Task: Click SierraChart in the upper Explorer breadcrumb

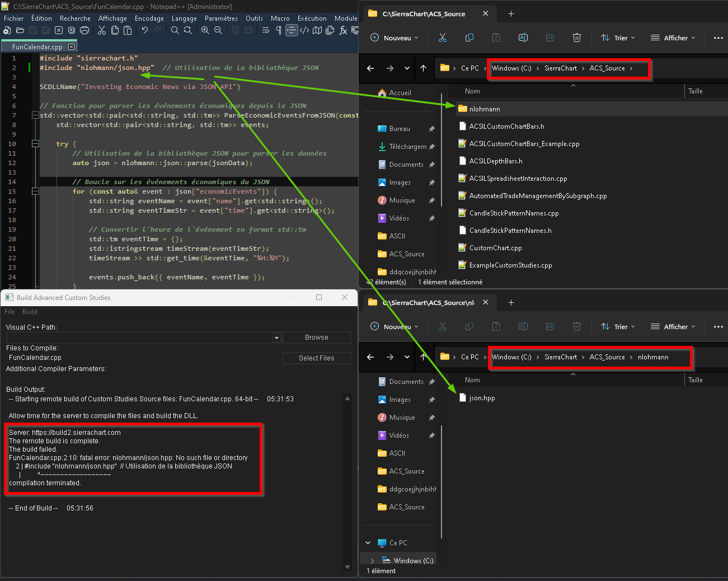Action: point(561,68)
